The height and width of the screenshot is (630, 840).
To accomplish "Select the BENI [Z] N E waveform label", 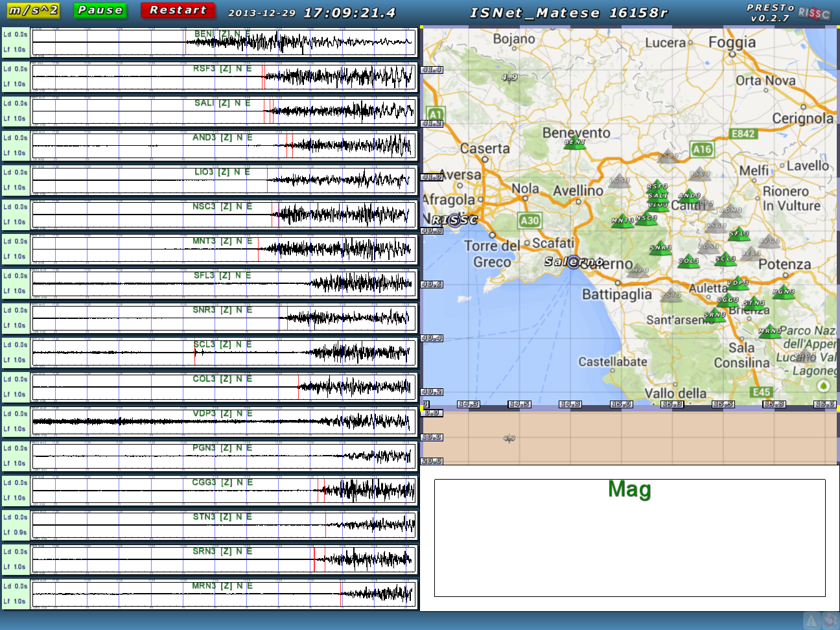I will (x=223, y=34).
